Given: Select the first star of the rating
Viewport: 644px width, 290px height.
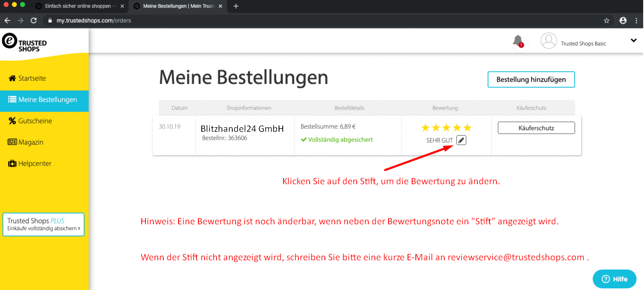Looking at the screenshot, I should point(425,128).
